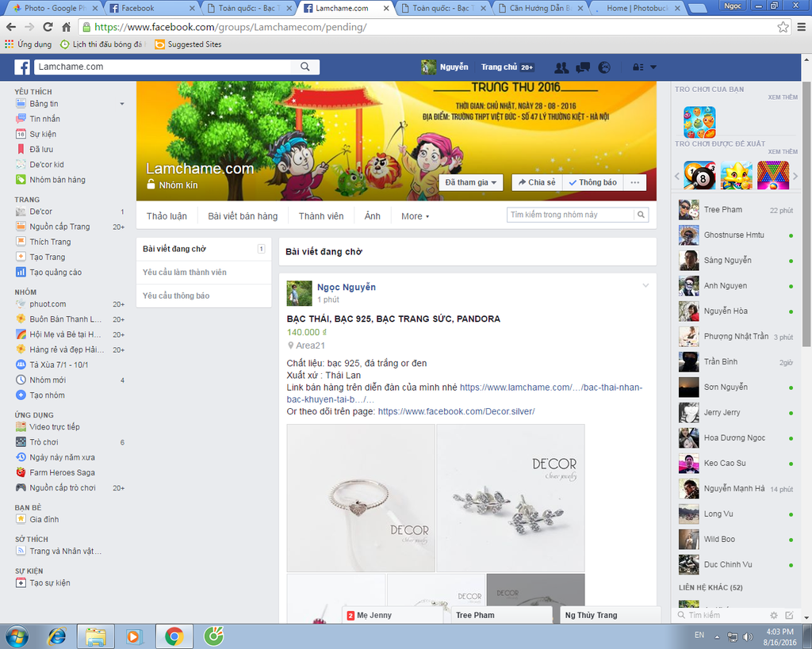Open the Nguyễn profile link in top bar
This screenshot has height=649, width=812.
[446, 67]
